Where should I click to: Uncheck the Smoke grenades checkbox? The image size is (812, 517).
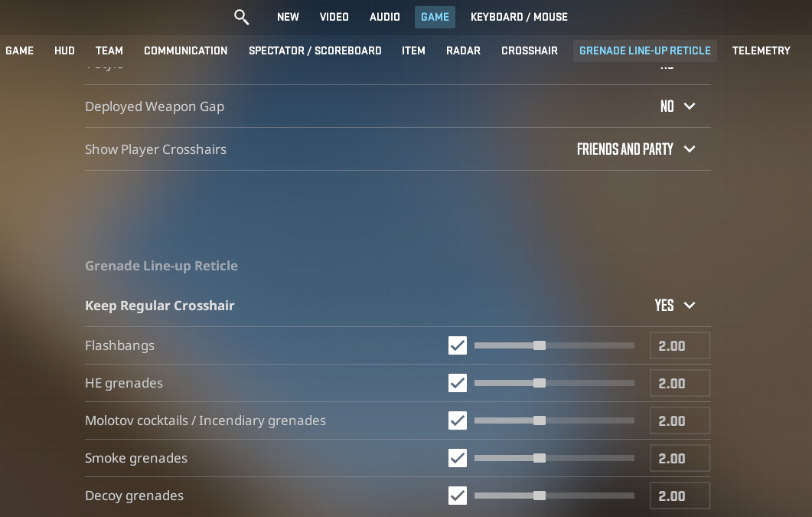click(x=458, y=458)
